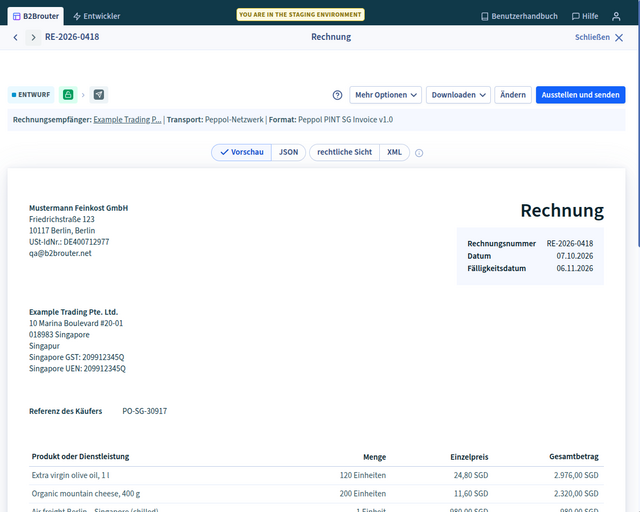
Task: Click the Schließen link
Action: click(592, 37)
